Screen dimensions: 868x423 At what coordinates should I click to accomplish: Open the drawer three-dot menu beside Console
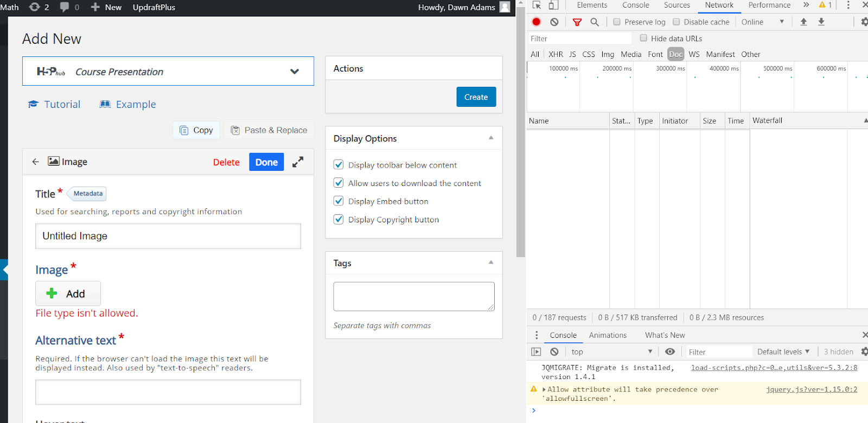coord(537,335)
